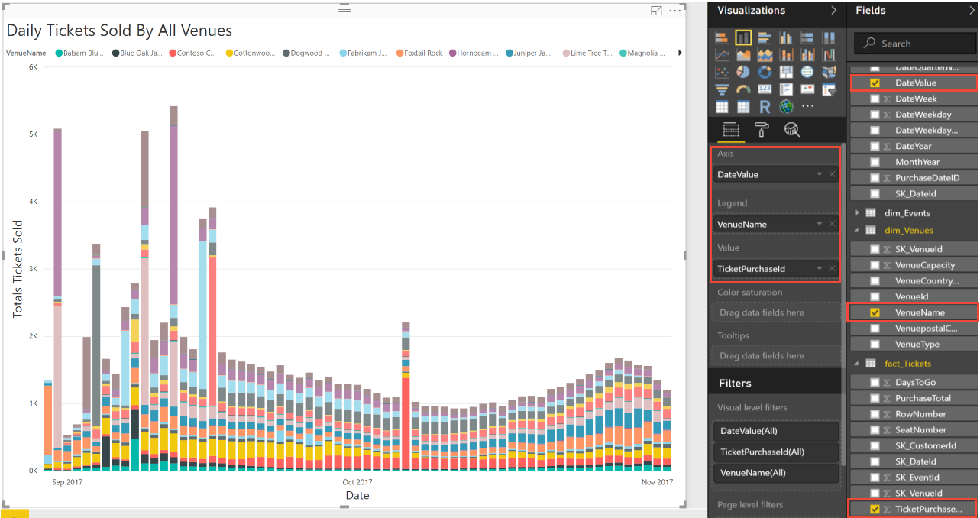Choose the gauge visualization icon
The height and width of the screenshot is (518, 980).
pyautogui.click(x=743, y=90)
